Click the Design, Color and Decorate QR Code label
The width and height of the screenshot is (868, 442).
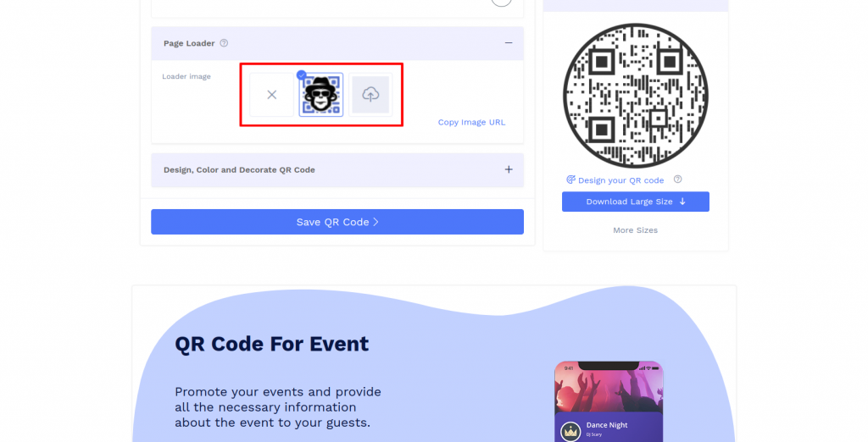click(x=239, y=170)
